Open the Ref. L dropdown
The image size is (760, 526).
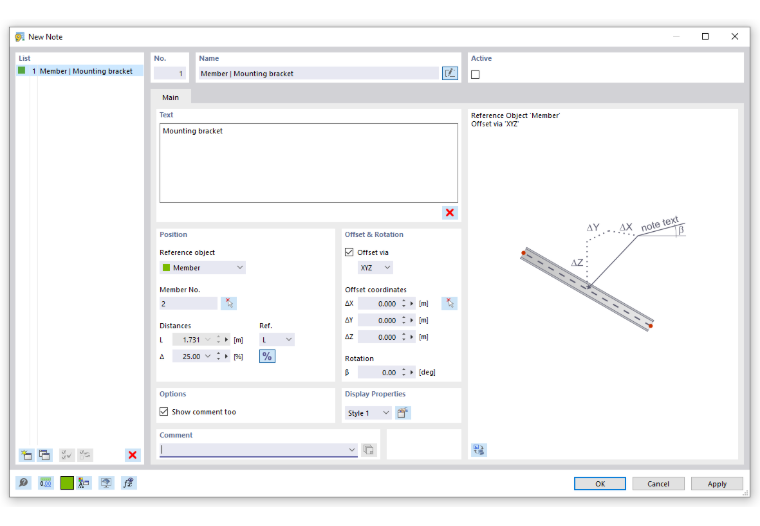pos(277,340)
